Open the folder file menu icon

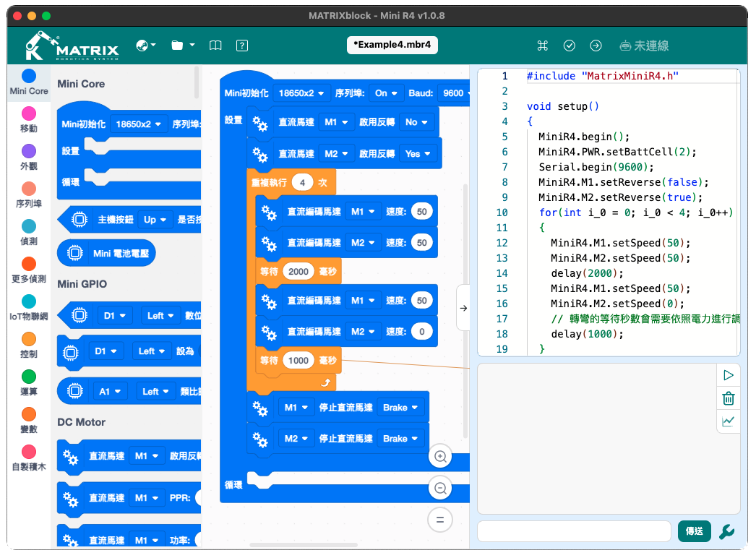pos(183,46)
